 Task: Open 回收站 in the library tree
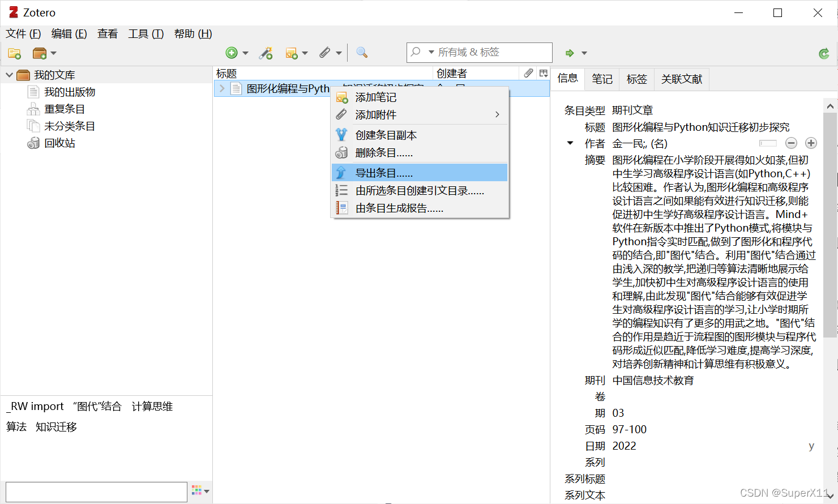59,143
